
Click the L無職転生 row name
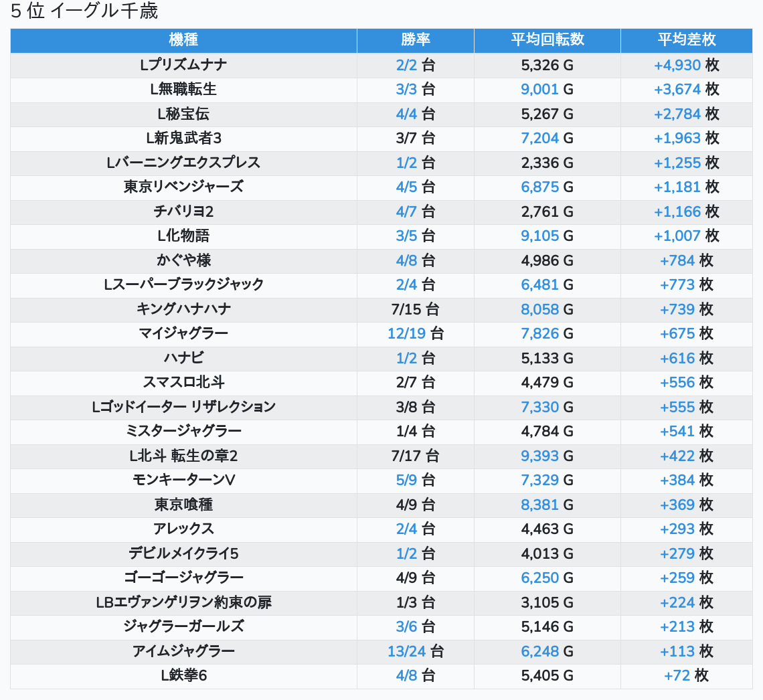[x=183, y=89]
